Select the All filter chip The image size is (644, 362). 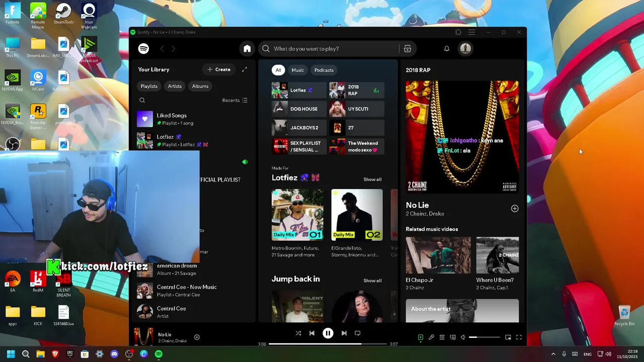[278, 70]
